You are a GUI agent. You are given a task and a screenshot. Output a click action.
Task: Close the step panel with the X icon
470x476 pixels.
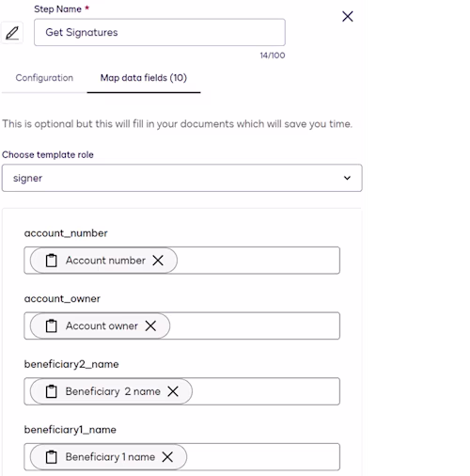click(348, 16)
